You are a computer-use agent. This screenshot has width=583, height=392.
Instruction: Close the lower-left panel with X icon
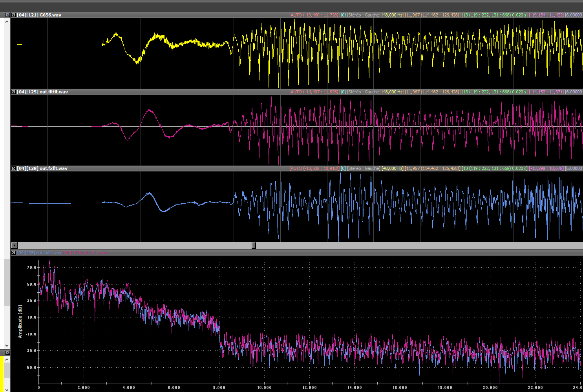tap(7, 353)
